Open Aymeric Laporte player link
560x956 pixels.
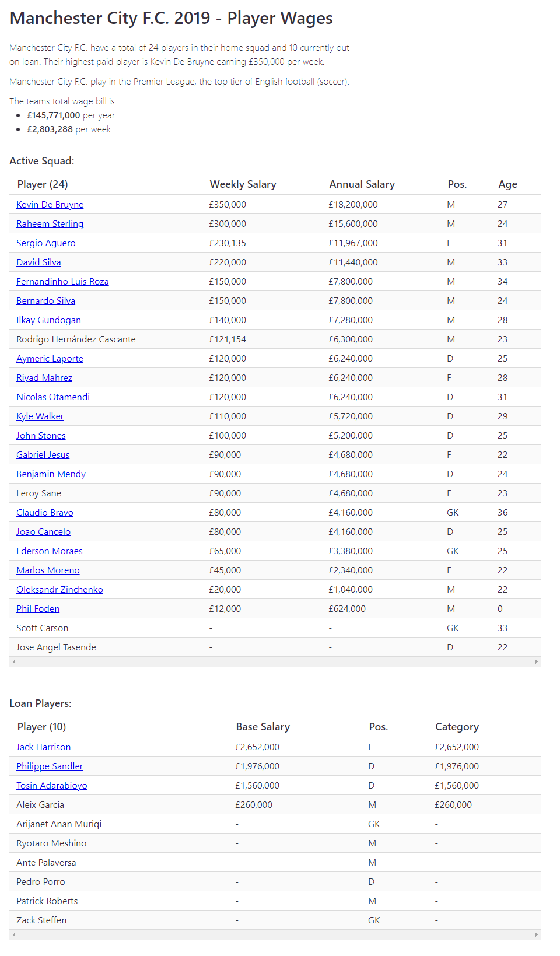(50, 359)
